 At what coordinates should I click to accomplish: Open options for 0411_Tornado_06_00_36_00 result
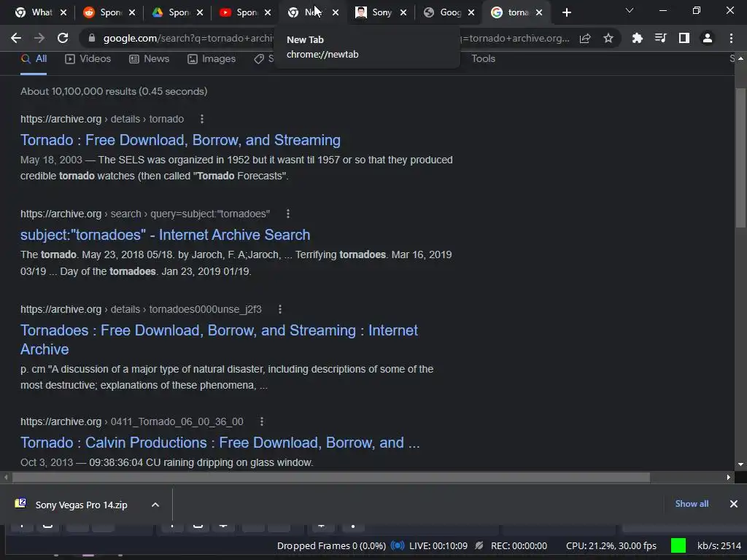click(262, 422)
